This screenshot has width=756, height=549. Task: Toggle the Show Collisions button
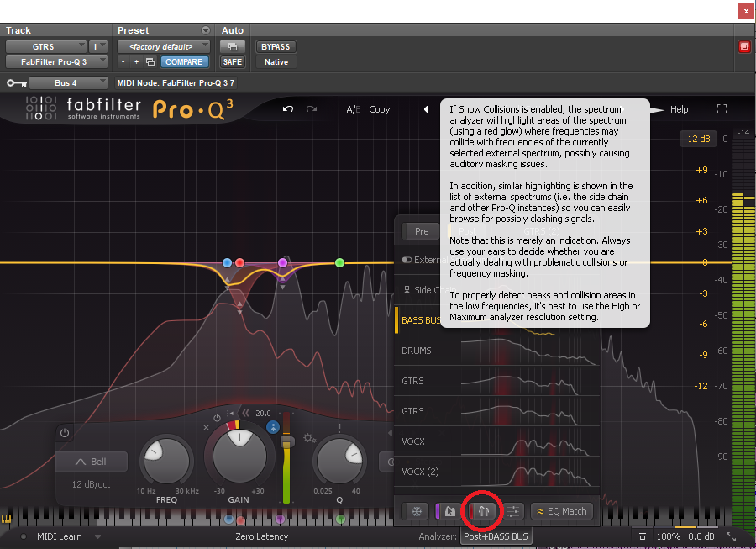click(x=483, y=511)
